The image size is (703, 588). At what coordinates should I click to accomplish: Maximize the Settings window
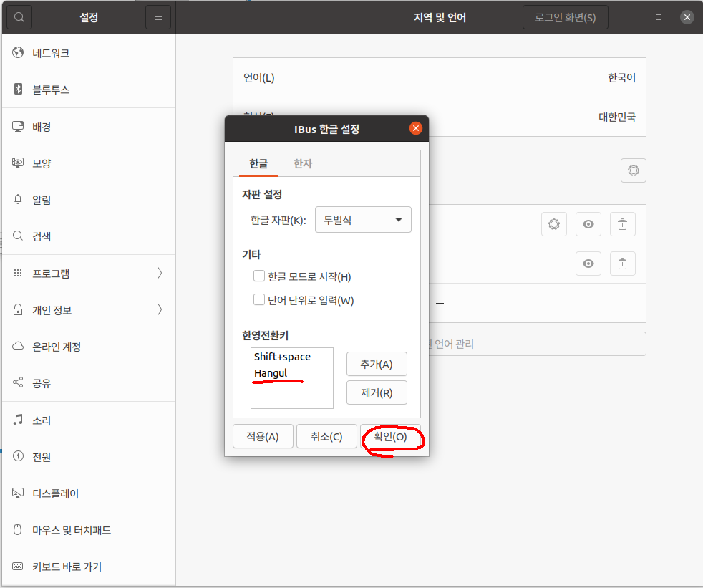click(659, 17)
